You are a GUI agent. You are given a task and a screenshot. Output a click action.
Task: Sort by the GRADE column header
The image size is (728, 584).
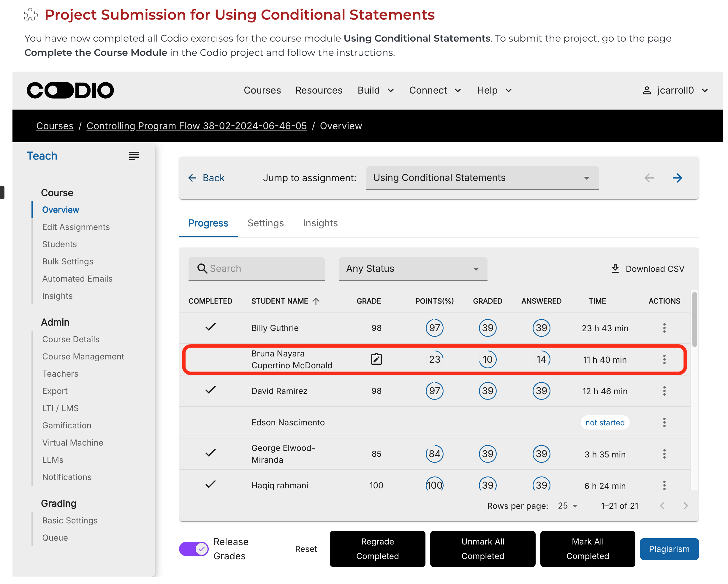[x=368, y=301]
